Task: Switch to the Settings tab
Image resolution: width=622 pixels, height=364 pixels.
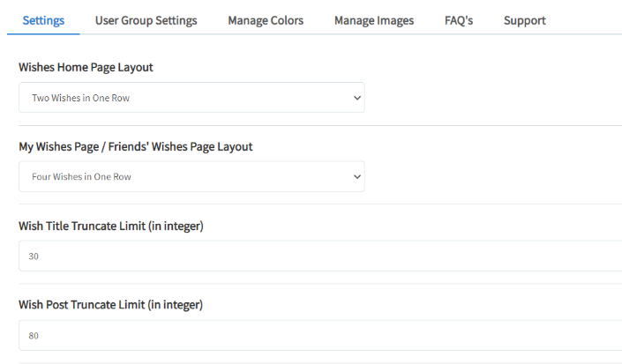Action: point(43,20)
